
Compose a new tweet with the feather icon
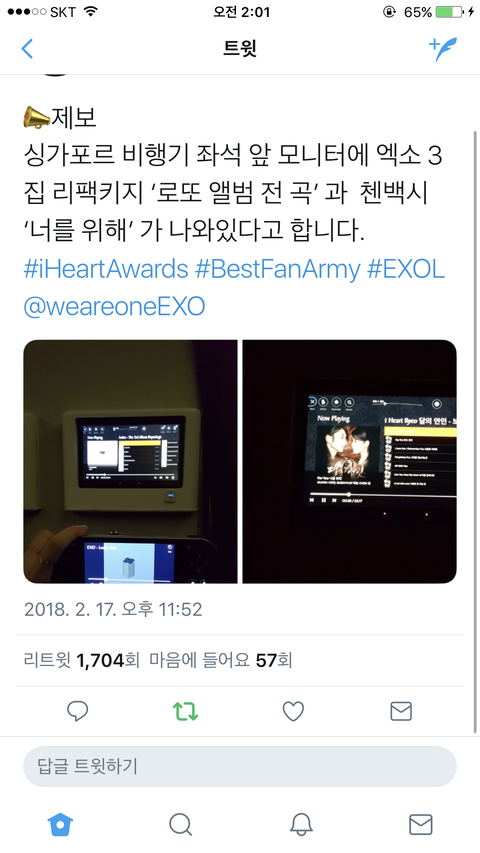coord(443,49)
